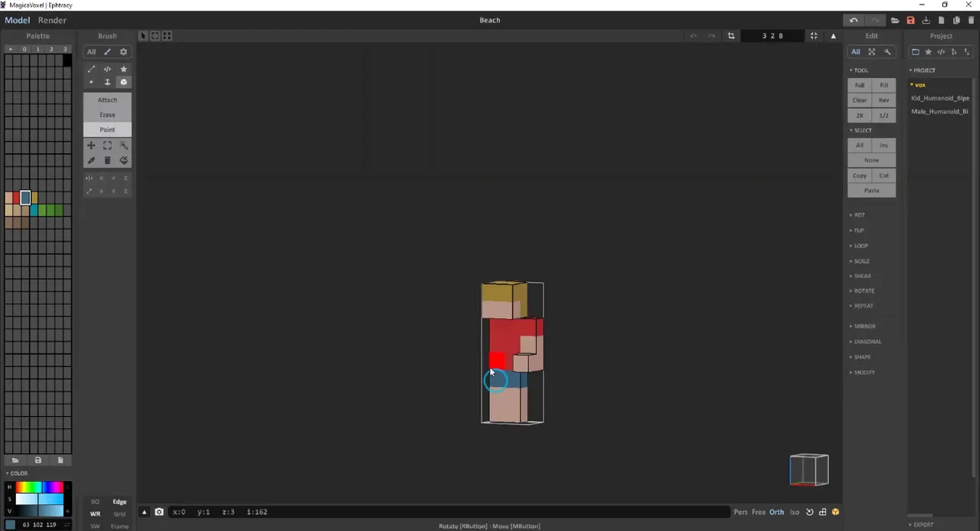The height and width of the screenshot is (531, 980).
Task: Duplicate model with copy pages icon
Action: [956, 20]
